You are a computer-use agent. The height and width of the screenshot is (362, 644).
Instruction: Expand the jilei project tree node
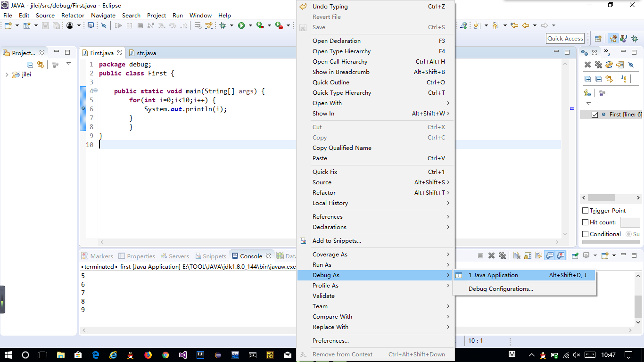(7, 74)
